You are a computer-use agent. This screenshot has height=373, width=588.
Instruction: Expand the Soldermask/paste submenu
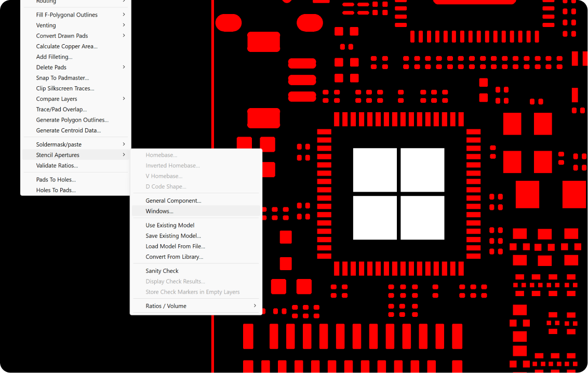point(59,144)
